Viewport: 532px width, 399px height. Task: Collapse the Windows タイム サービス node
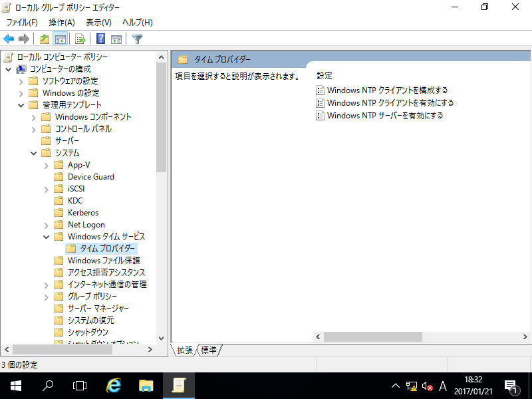[x=46, y=236]
